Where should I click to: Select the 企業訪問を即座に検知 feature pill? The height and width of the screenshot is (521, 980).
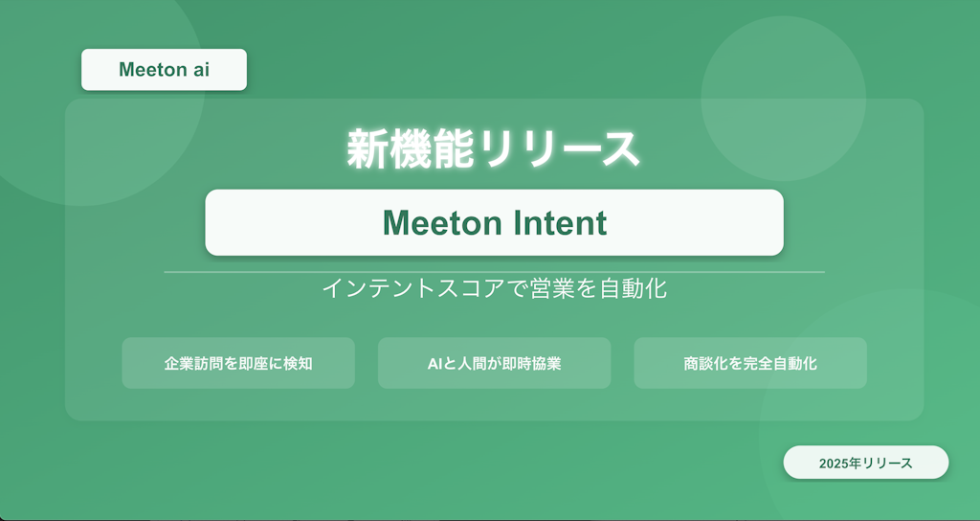point(238,363)
